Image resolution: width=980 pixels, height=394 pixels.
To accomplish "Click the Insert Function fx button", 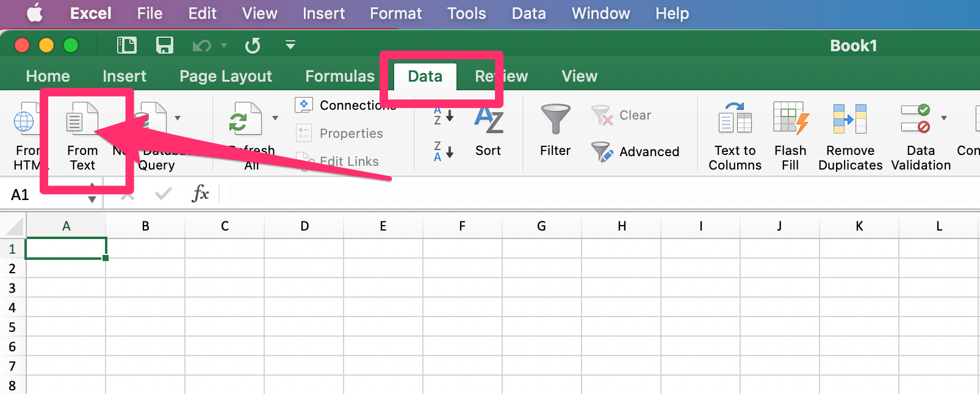I will coord(200,194).
